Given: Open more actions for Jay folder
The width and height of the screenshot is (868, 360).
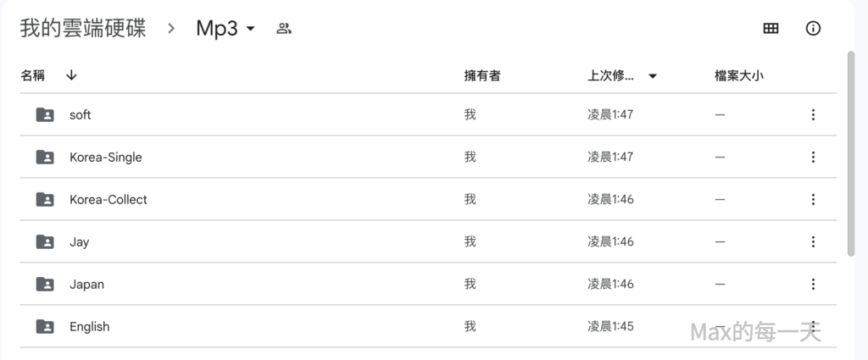Looking at the screenshot, I should pos(813,242).
